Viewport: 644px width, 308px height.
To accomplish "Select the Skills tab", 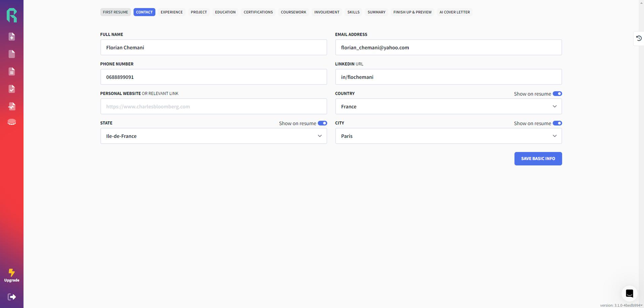I will point(353,12).
